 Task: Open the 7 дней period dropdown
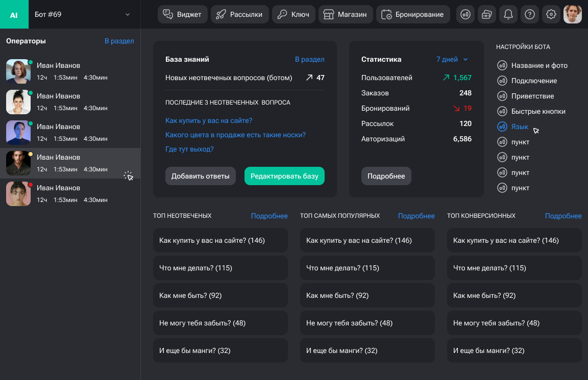452,59
